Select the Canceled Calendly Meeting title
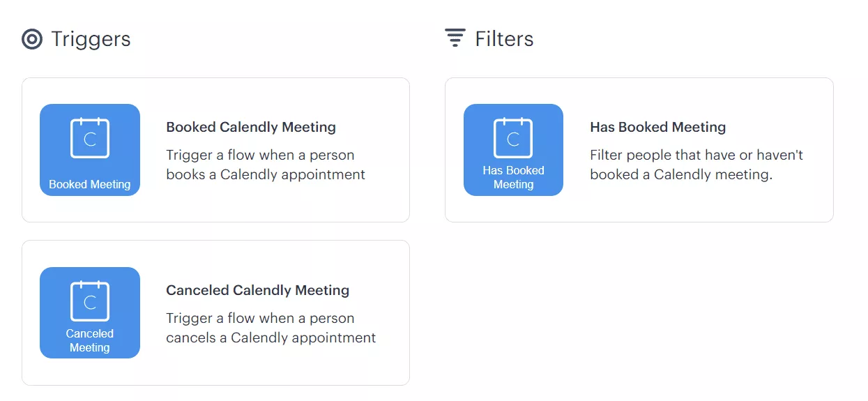This screenshot has height=401, width=868. point(257,290)
